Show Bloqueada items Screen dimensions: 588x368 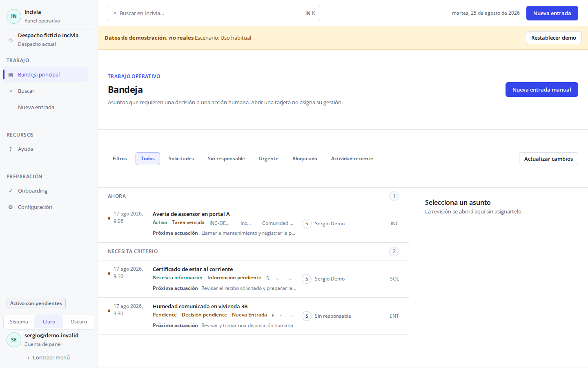pos(305,159)
